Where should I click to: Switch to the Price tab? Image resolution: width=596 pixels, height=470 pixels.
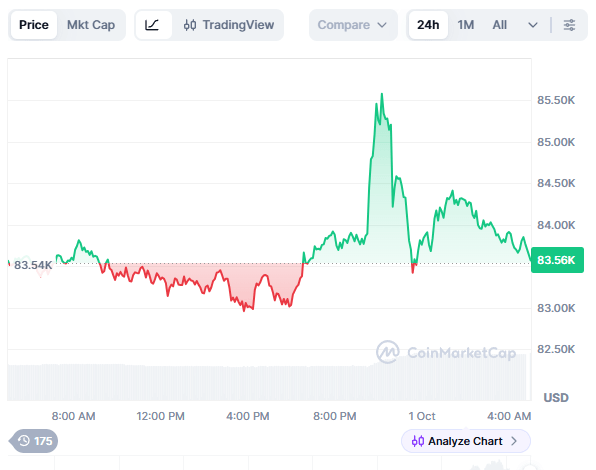[x=34, y=25]
